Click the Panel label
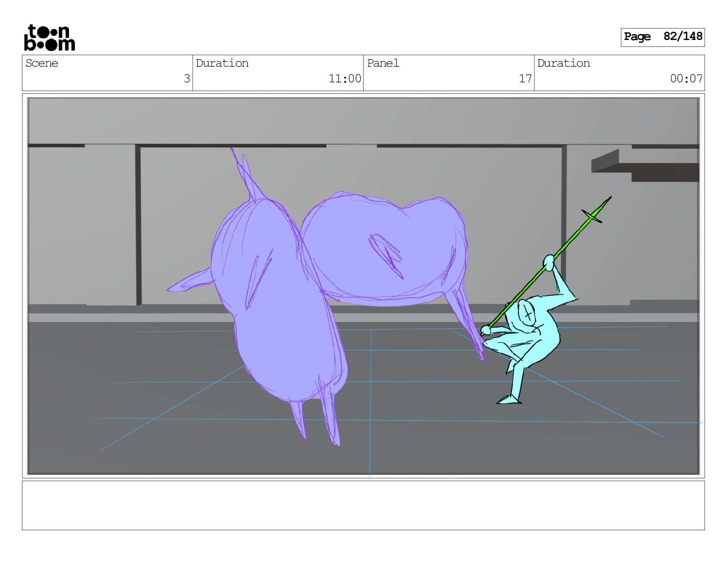This screenshot has height=563, width=728. tap(383, 63)
